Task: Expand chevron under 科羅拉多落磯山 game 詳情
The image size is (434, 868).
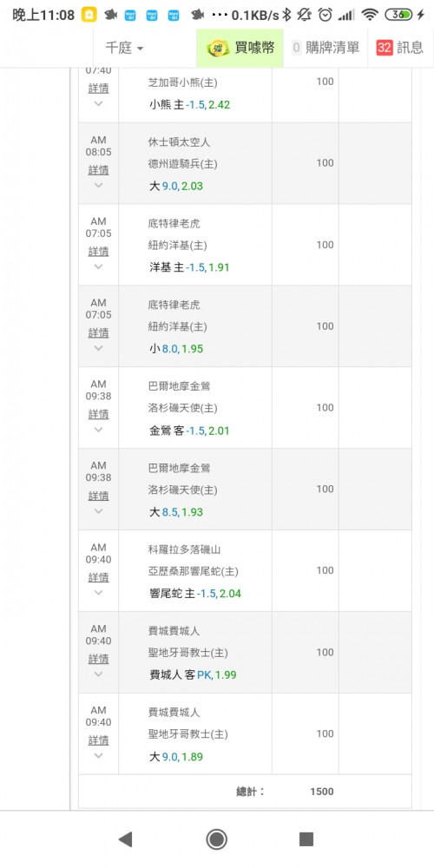Action: pos(98,592)
